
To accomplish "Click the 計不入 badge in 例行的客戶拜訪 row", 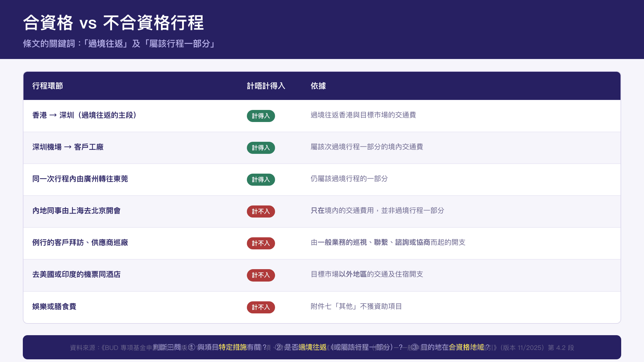I will point(261,243).
